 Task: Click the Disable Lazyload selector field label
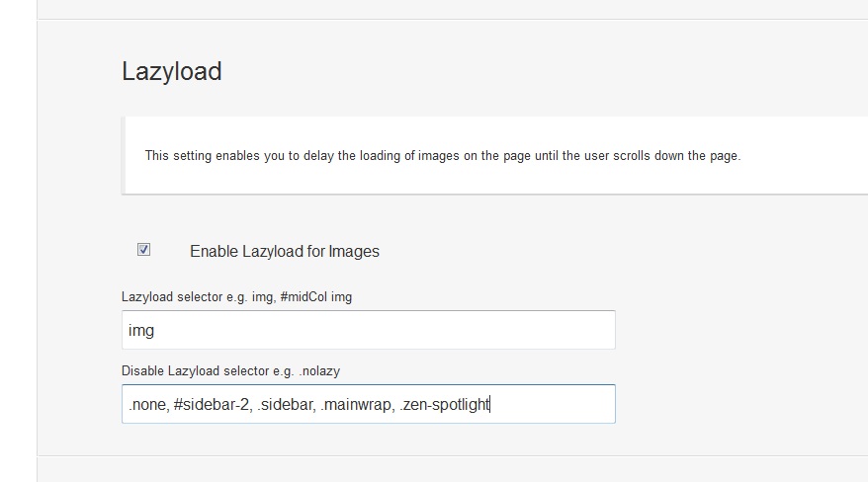(230, 371)
